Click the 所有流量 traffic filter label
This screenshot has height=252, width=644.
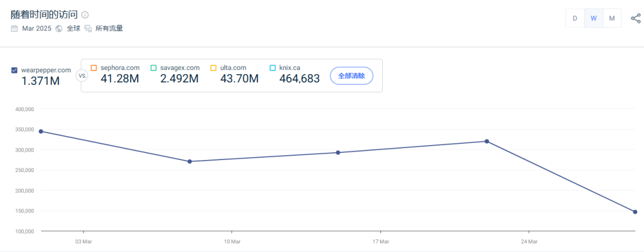pyautogui.click(x=109, y=28)
